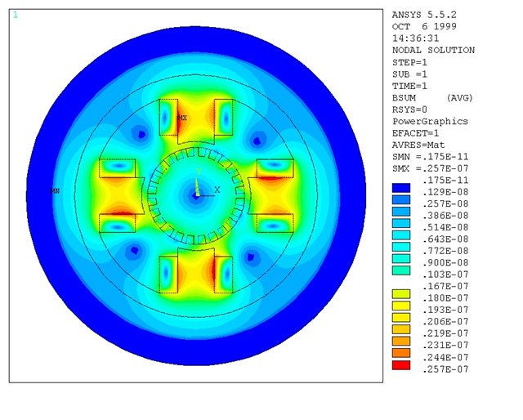Screen dimensions: 523x420
Task: Pick legend swatch between .231E-07 and .244E-07
Action: (x=401, y=353)
